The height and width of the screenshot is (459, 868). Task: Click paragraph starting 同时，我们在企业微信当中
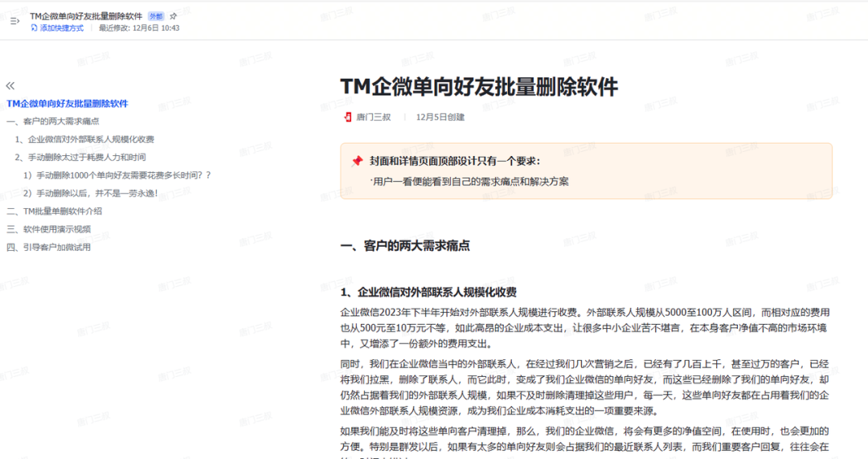(585, 387)
